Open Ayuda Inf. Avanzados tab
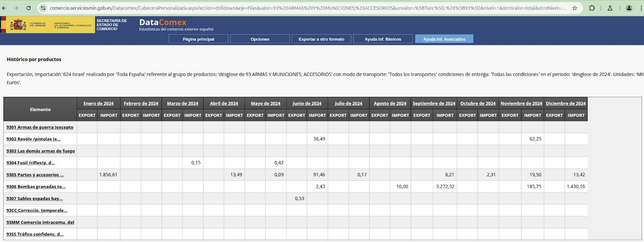This screenshot has width=644, height=242. [444, 39]
